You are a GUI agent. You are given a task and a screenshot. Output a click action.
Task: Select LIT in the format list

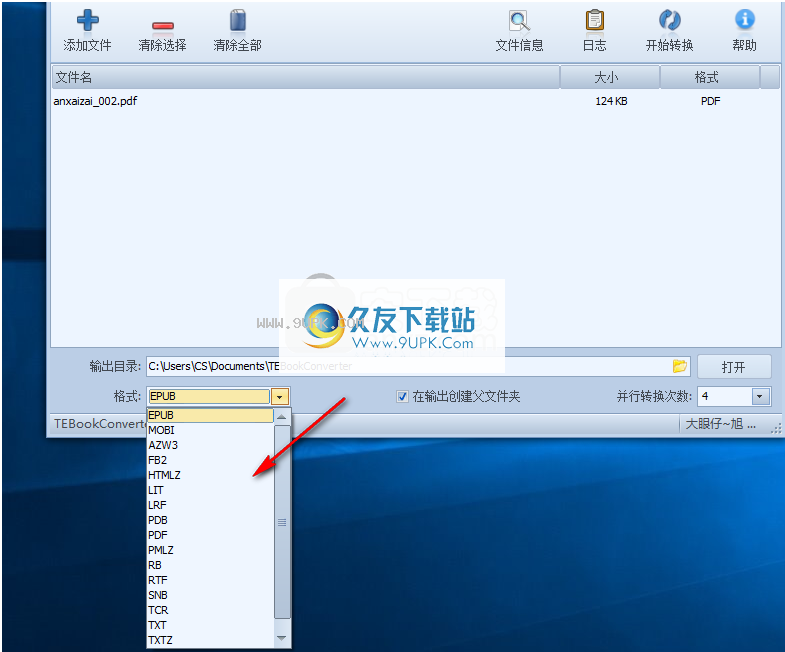pyautogui.click(x=210, y=490)
